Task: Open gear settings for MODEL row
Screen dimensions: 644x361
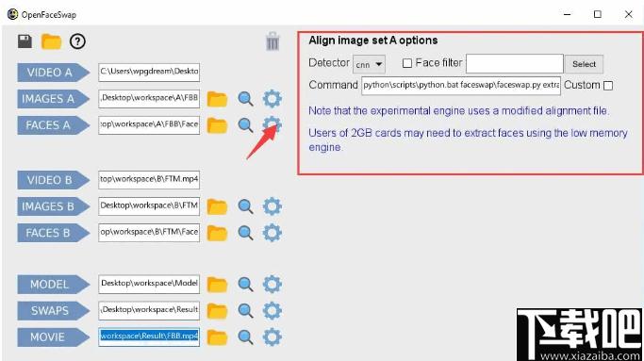Action: [x=272, y=285]
